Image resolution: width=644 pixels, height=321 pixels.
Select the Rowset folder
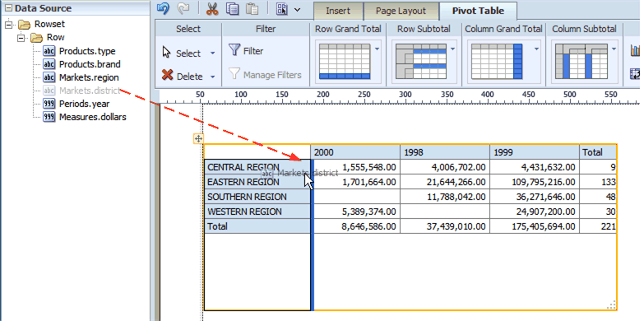pos(41,24)
